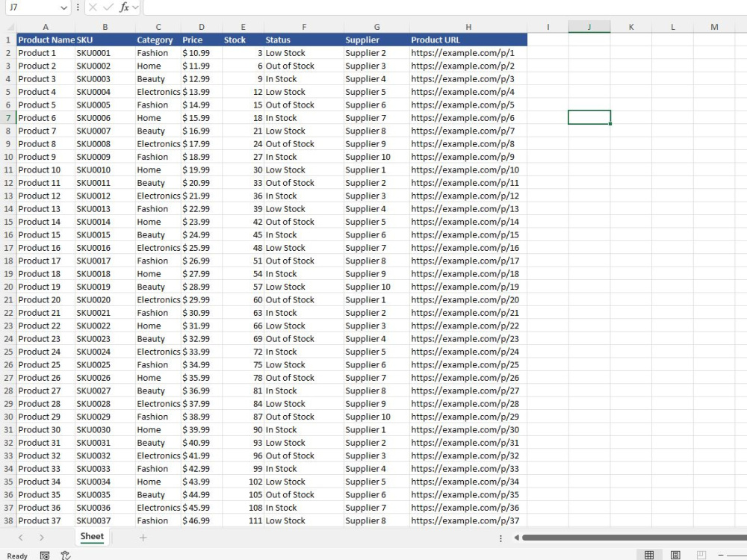Click the Product 37 cell

[46, 520]
